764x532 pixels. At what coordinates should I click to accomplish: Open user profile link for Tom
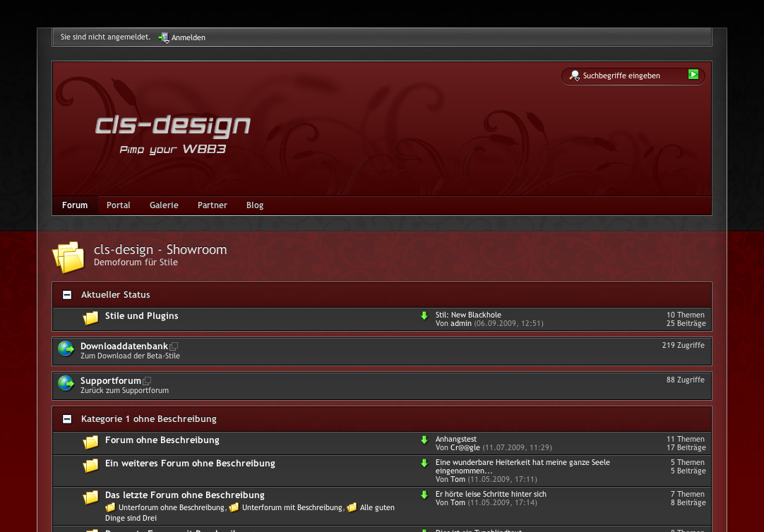[458, 479]
